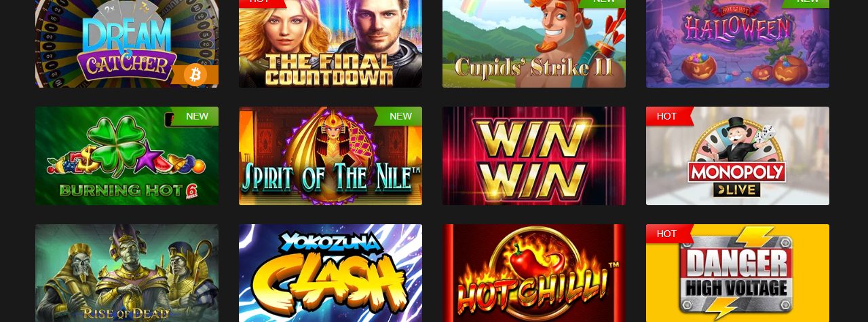The height and width of the screenshot is (322, 868).
Task: Select the Hot Hot Halloween game
Action: click(738, 43)
